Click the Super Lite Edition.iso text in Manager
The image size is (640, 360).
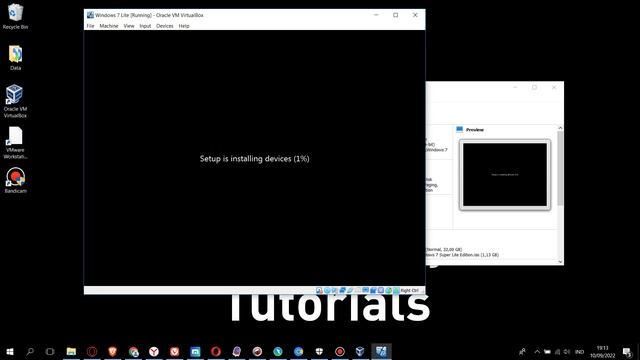click(x=462, y=255)
